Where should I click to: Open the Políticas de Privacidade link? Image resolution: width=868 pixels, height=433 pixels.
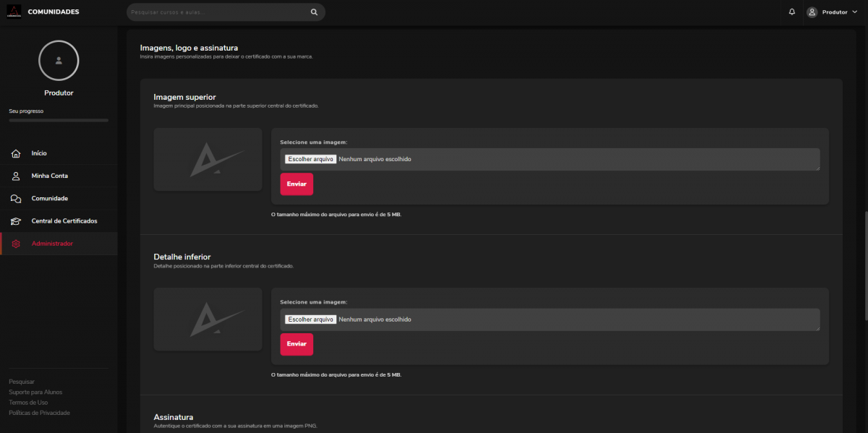click(39, 413)
